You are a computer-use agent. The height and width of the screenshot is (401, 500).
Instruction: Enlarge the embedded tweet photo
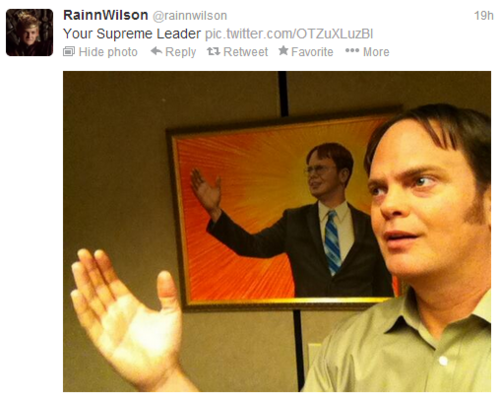point(277,231)
